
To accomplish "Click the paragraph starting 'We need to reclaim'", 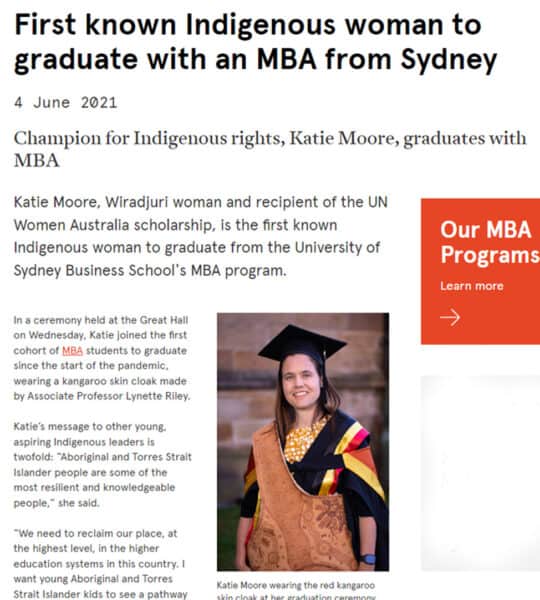I will pyautogui.click(x=100, y=564).
